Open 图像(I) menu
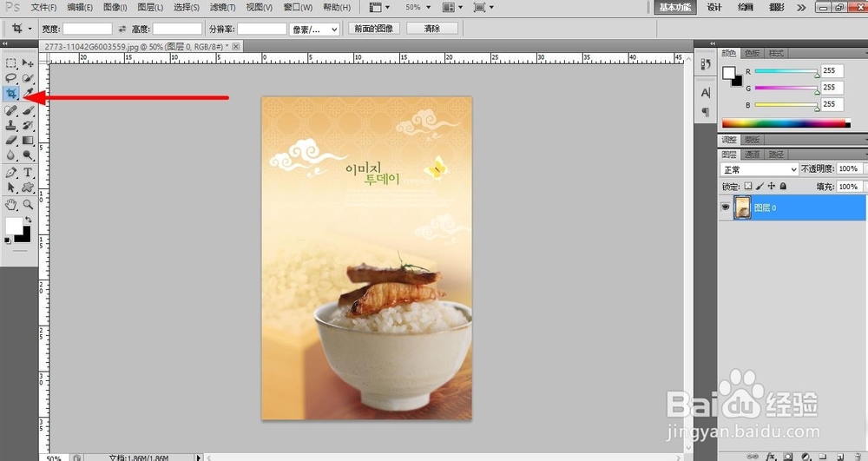 pyautogui.click(x=115, y=7)
